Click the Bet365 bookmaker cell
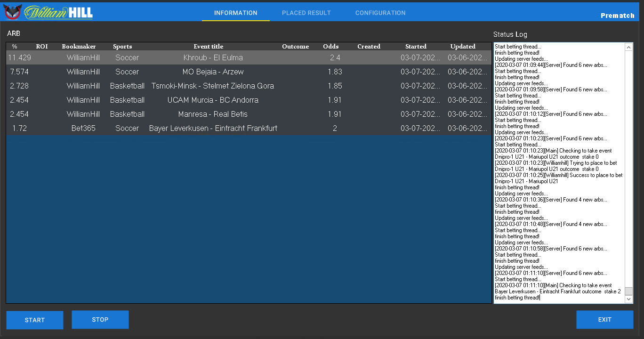This screenshot has width=644, height=339. click(x=83, y=129)
